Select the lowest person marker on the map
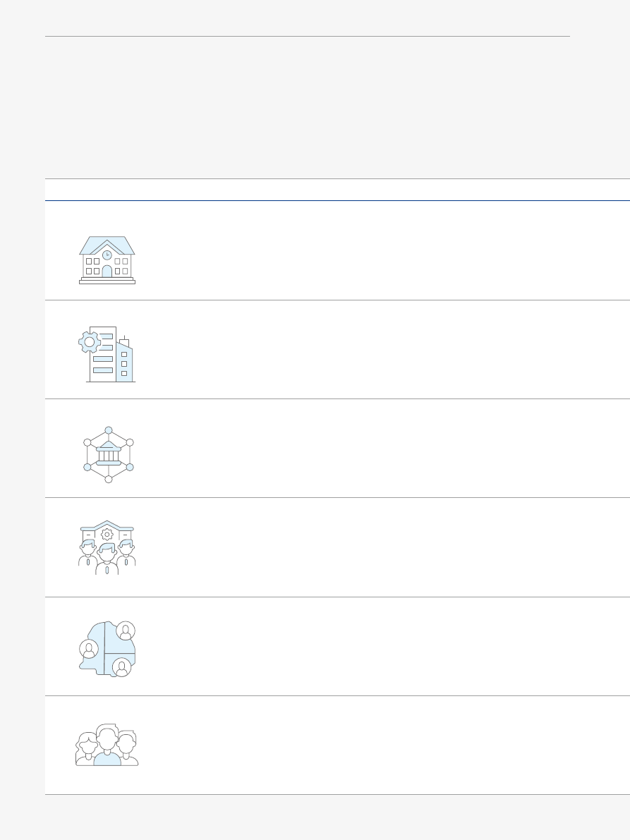Image resolution: width=630 pixels, height=840 pixels. 121,667
